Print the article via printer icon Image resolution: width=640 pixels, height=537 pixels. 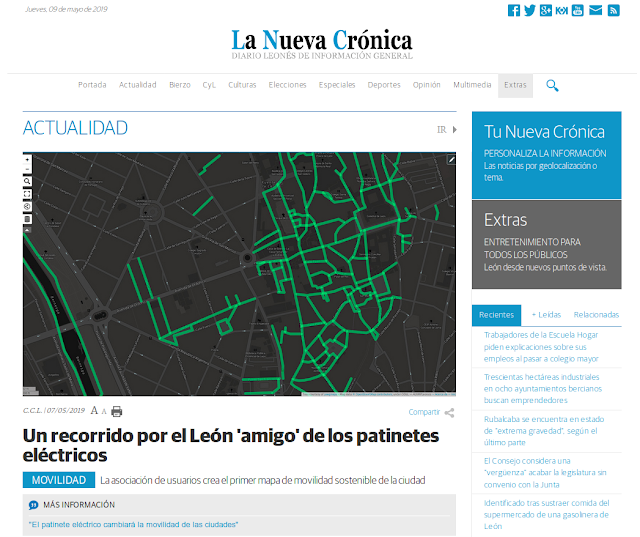[117, 411]
